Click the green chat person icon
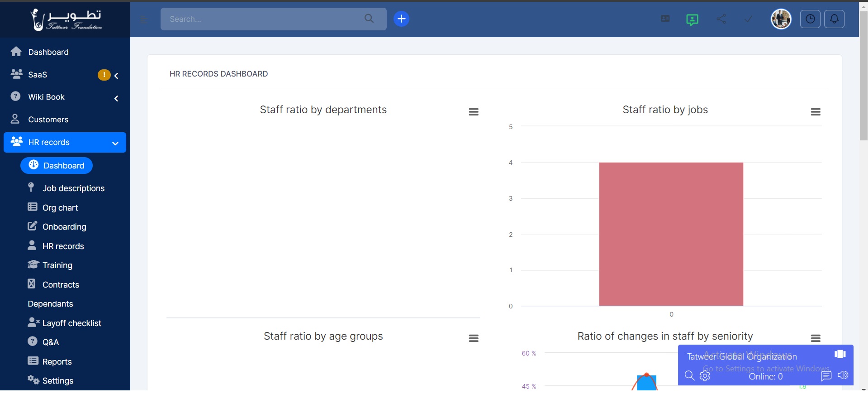Viewport: 868px width, 394px height. (x=692, y=19)
